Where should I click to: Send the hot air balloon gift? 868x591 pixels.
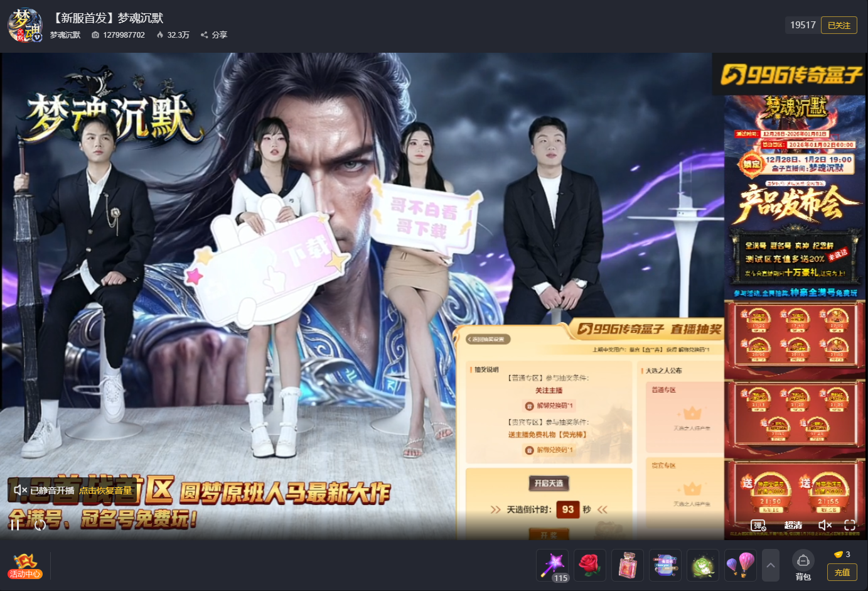tap(741, 565)
